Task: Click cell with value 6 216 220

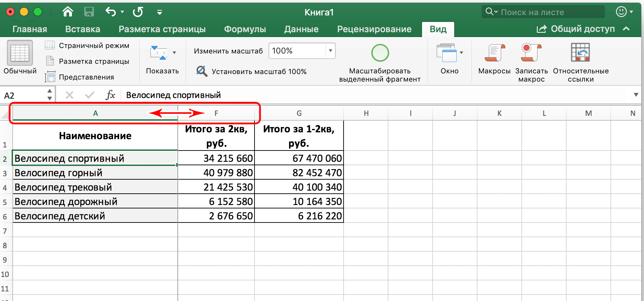Action: click(299, 216)
